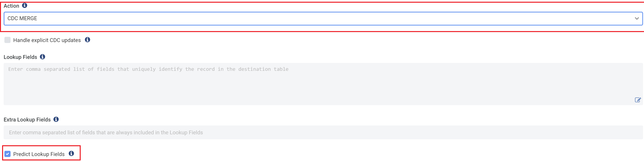This screenshot has height=161, width=644.
Task: Uncheck the Predict Lookup Fields checkbox
Action: pyautogui.click(x=7, y=154)
